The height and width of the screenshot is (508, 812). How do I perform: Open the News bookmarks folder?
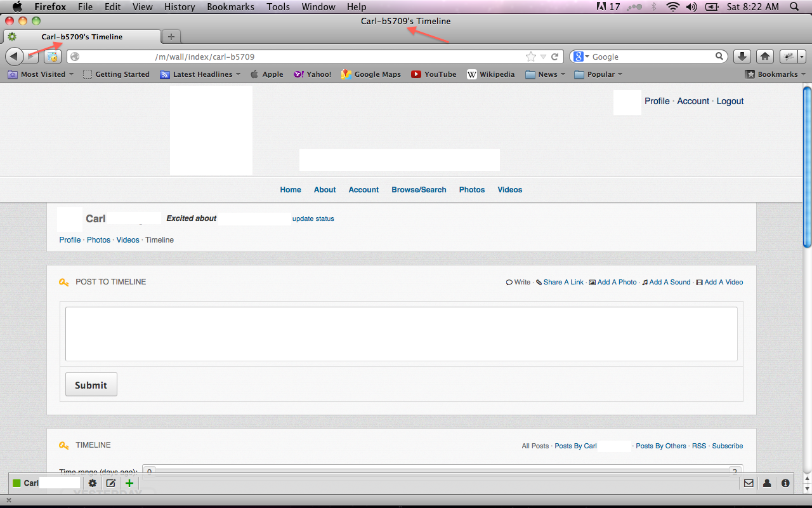[x=546, y=74]
